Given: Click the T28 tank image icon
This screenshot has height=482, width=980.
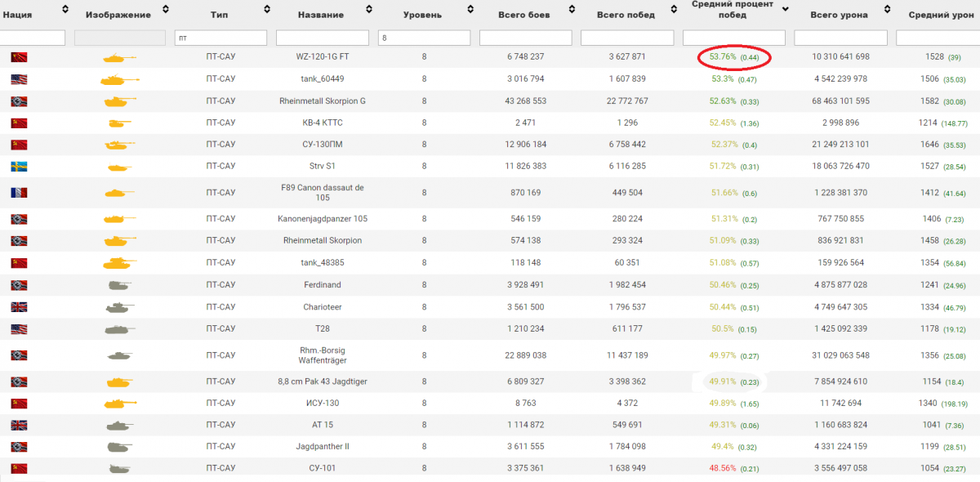Looking at the screenshot, I should click(x=119, y=329).
